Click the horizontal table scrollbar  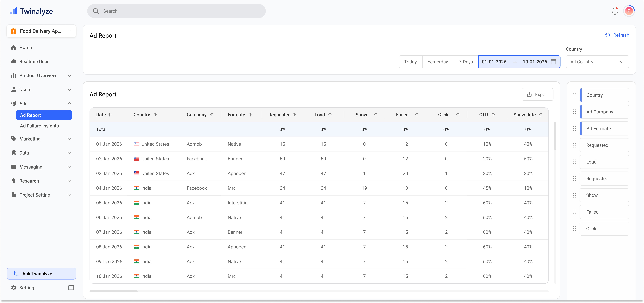[x=113, y=291]
